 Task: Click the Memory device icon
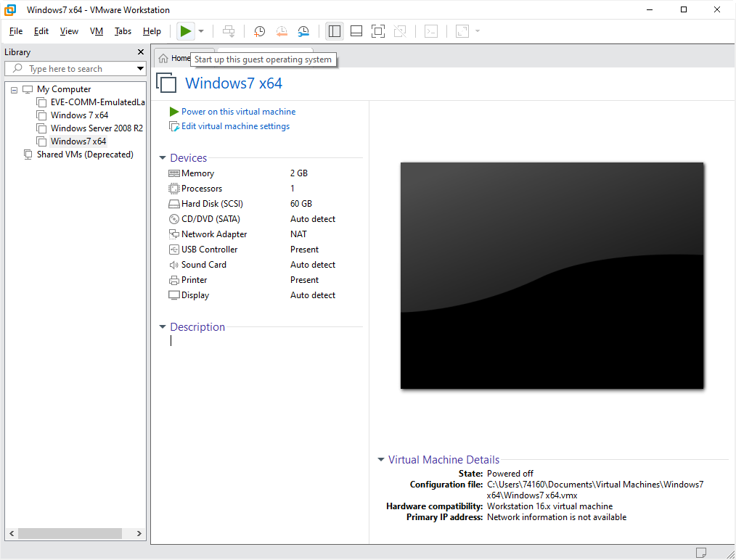pyautogui.click(x=174, y=173)
